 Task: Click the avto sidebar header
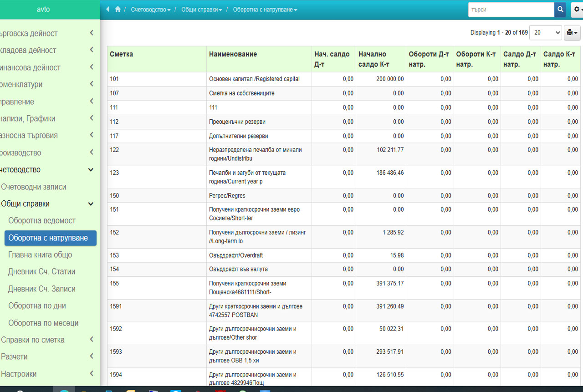pos(43,10)
